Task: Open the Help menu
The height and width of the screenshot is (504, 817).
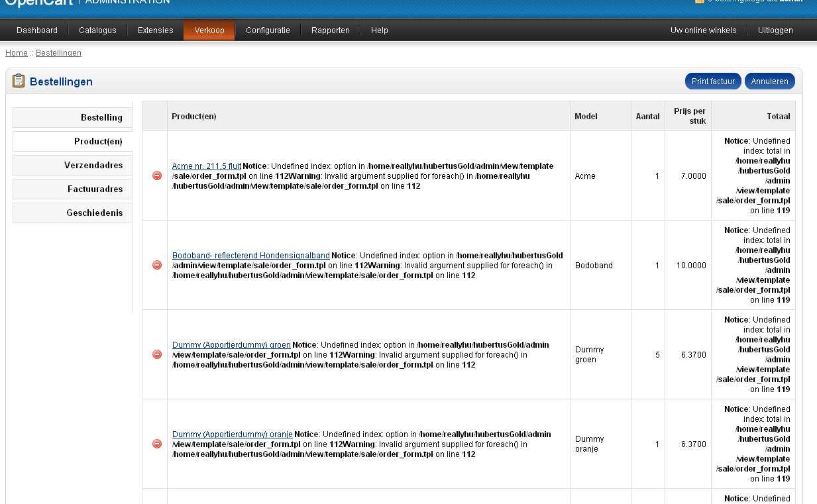Action: 380,30
